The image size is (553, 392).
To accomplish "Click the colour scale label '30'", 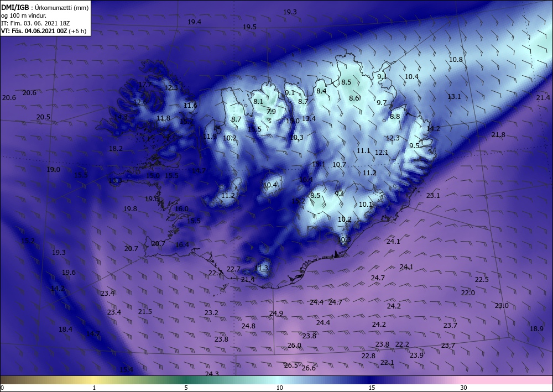I will pos(464,388).
